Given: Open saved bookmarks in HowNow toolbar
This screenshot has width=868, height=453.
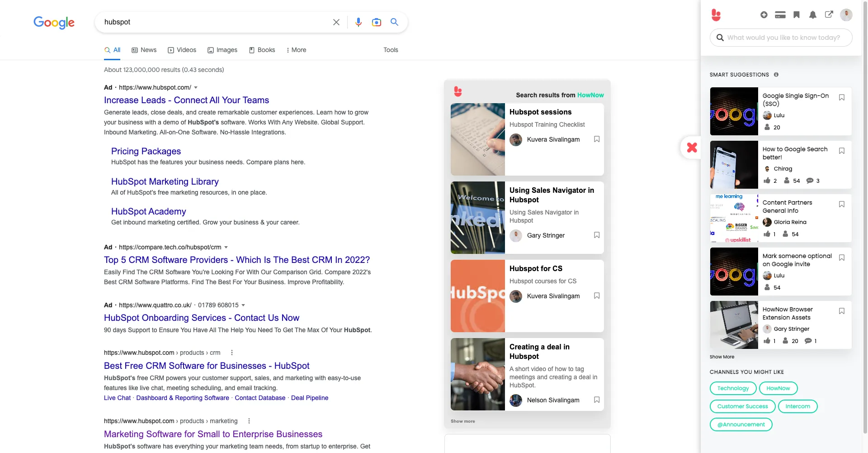Looking at the screenshot, I should (797, 15).
